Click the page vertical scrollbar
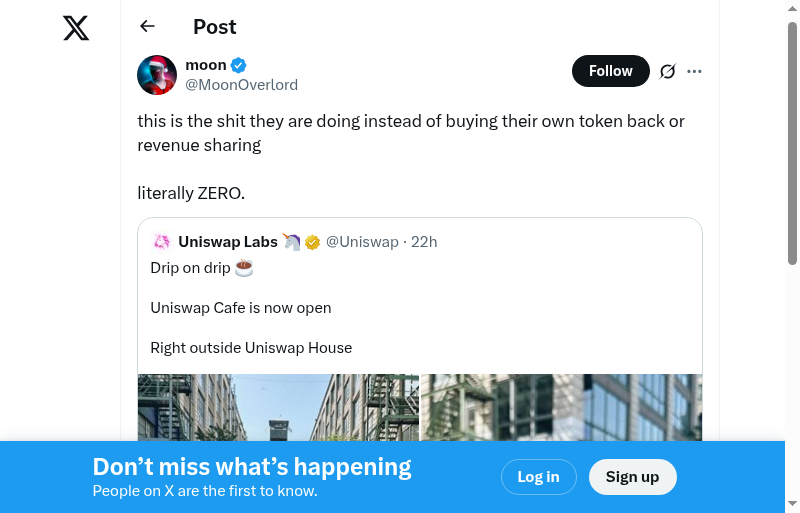The width and height of the screenshot is (800, 513). coord(792,140)
